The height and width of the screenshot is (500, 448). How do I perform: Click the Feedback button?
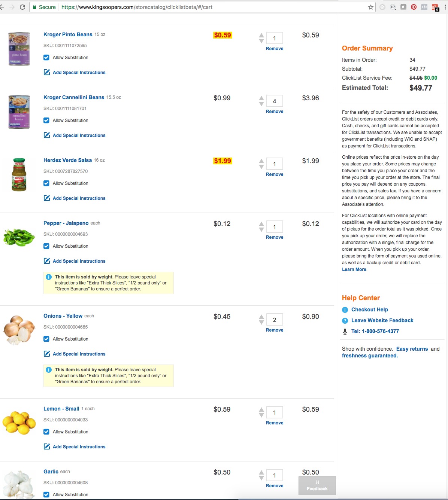point(317,486)
